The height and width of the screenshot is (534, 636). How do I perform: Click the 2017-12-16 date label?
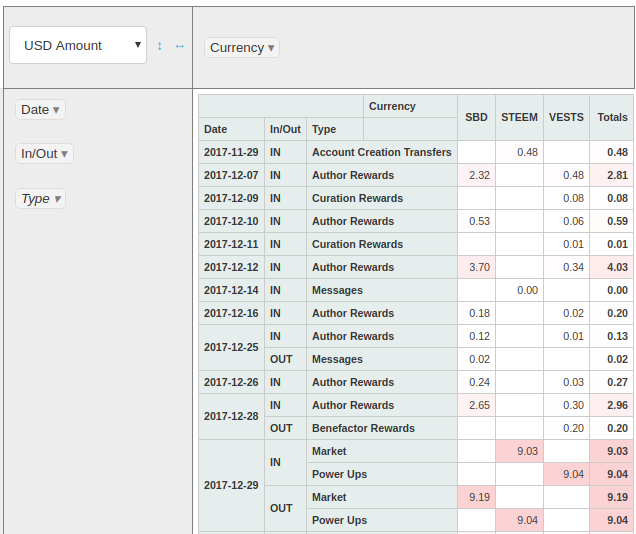click(231, 313)
